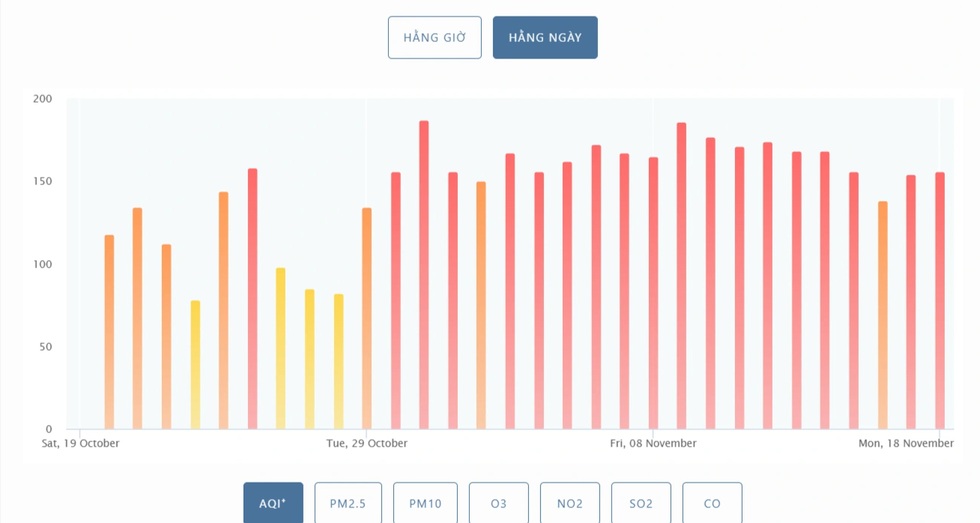Click the Mon, 18 November axis label
This screenshot has height=523, width=980.
[906, 443]
